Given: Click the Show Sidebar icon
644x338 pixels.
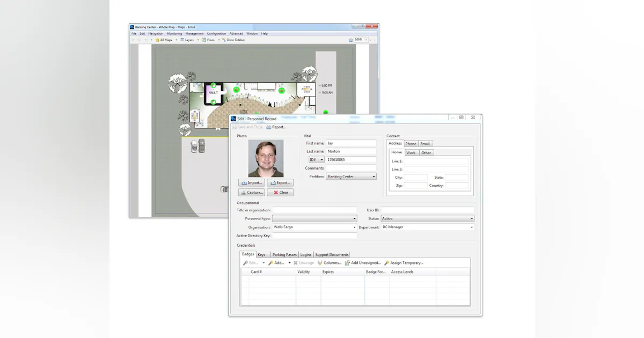Looking at the screenshot, I should click(x=224, y=40).
